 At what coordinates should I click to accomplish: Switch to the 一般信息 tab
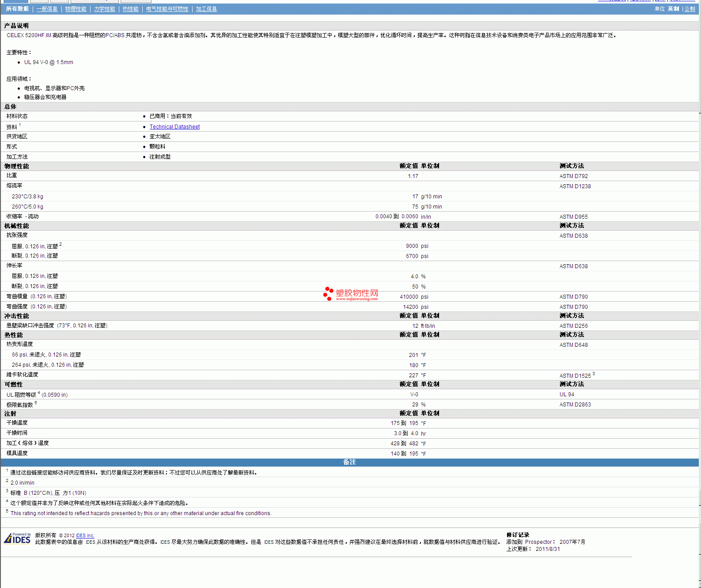[47, 9]
